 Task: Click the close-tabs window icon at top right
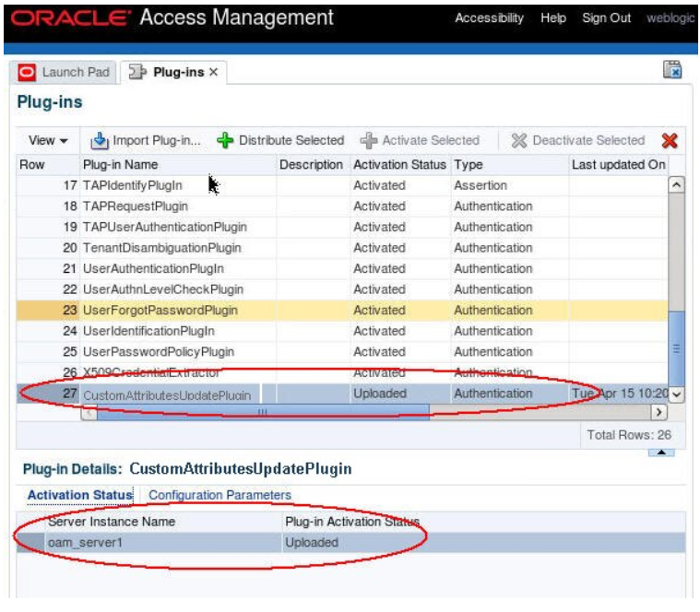click(x=672, y=69)
